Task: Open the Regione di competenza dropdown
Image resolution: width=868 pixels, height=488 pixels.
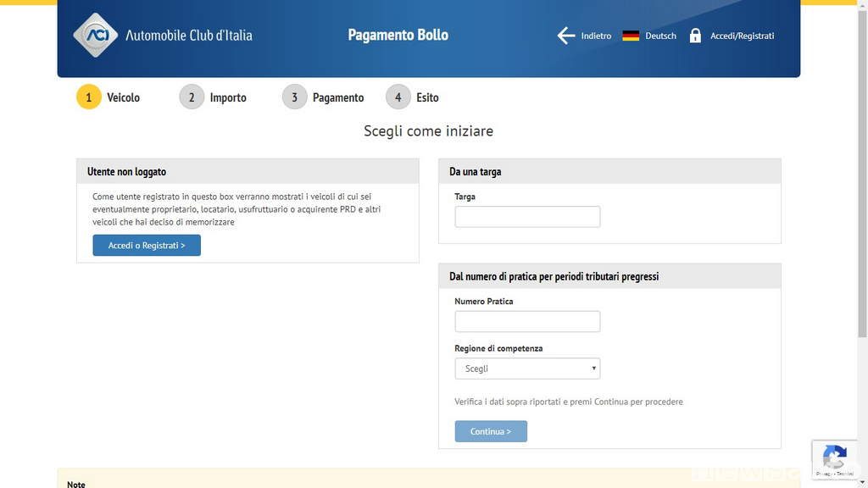Action: pos(527,369)
